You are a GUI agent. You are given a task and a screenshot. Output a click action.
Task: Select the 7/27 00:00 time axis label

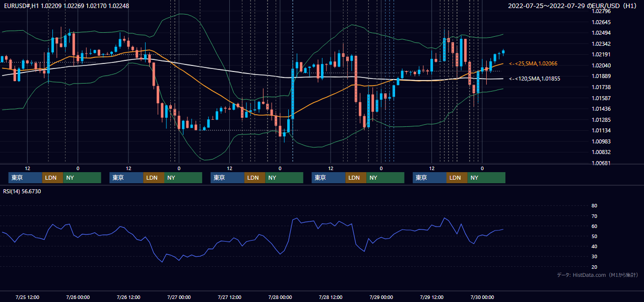(x=178, y=297)
